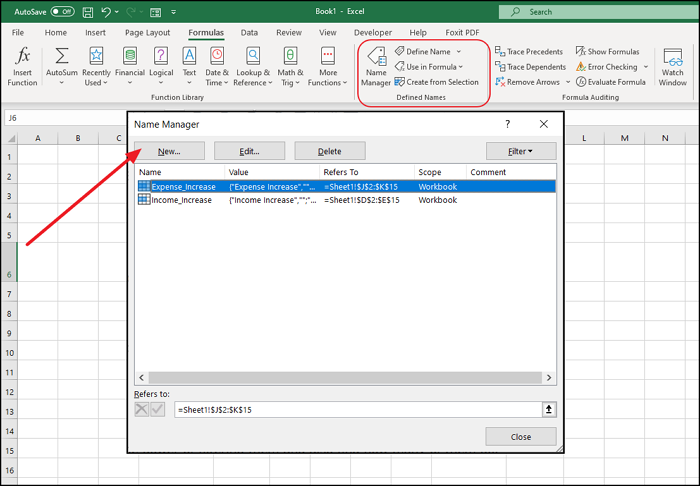
Task: Select the Expense_Increase name row
Action: click(x=346, y=187)
